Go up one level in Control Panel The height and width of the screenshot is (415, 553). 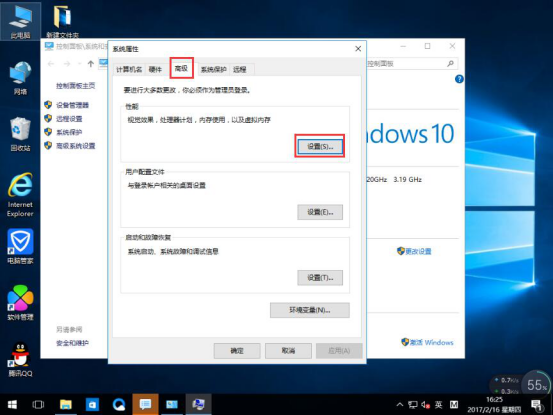(x=91, y=63)
